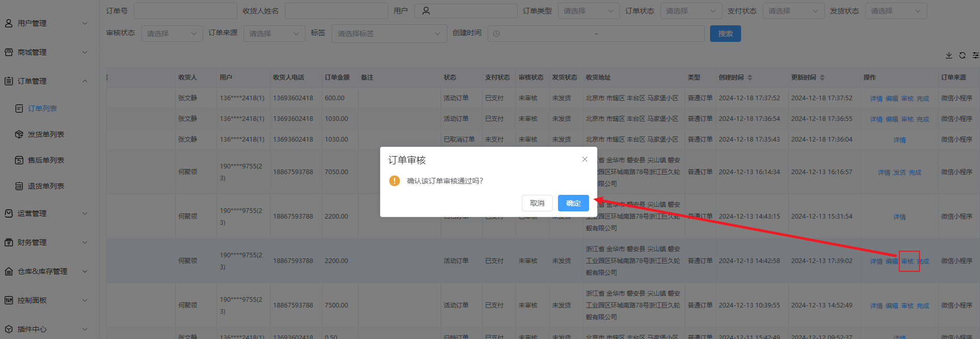This screenshot has width=980, height=339.
Task: Open the 仓库&库存管理 menu
Action: pyautogui.click(x=42, y=271)
